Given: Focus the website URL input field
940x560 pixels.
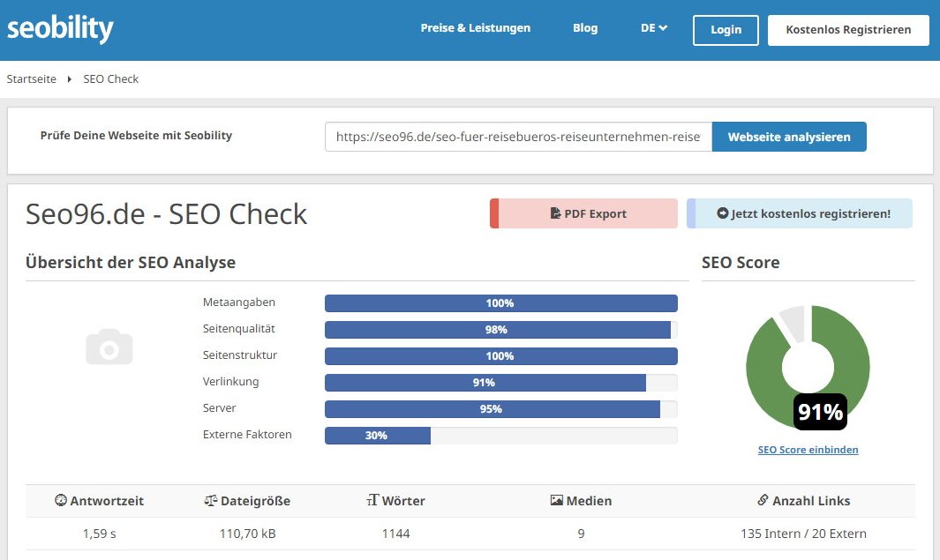Looking at the screenshot, I should (518, 138).
